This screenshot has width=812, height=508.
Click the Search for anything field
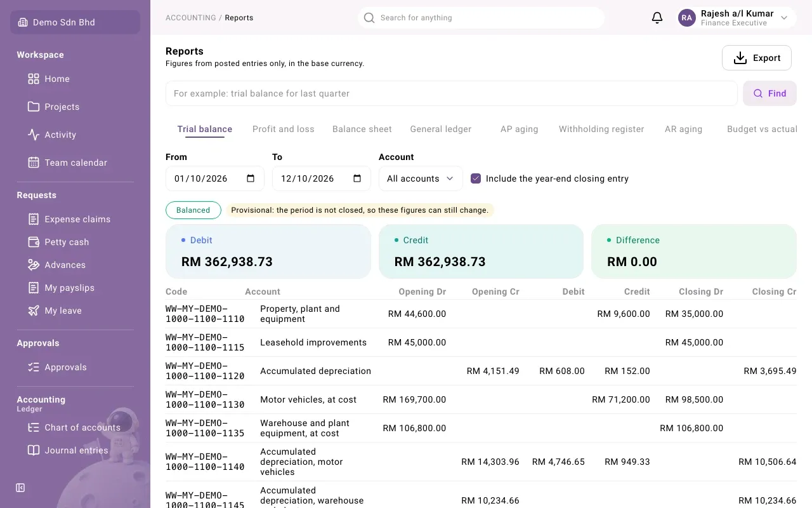(x=481, y=18)
